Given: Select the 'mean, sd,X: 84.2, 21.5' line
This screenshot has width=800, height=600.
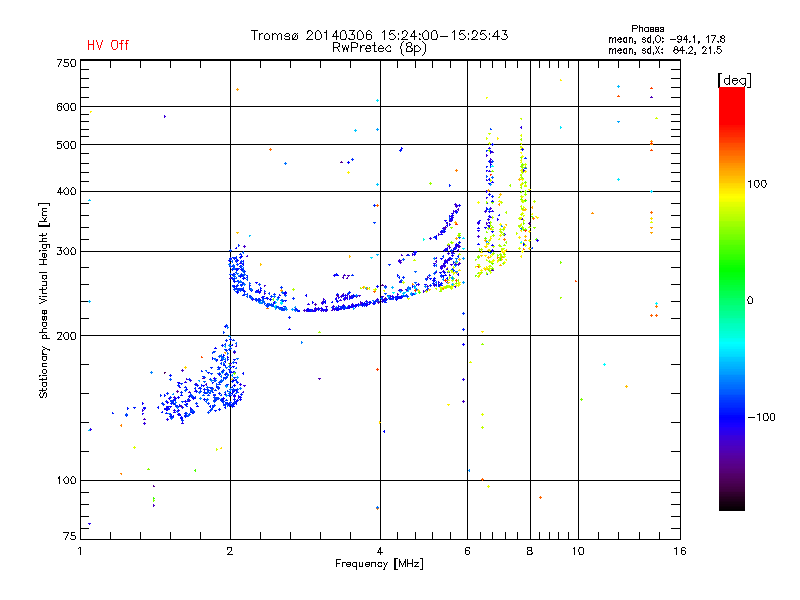Looking at the screenshot, I should 665,50.
